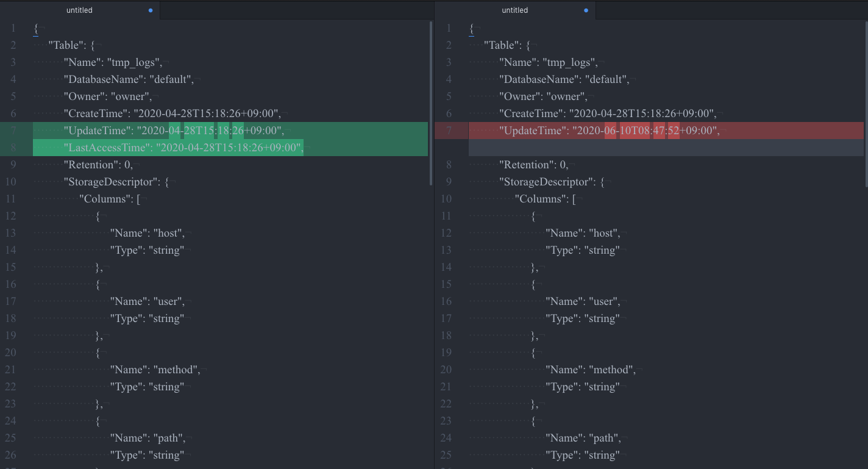Click the opening brace on left pane line 1
This screenshot has width=868, height=469.
pyautogui.click(x=36, y=28)
